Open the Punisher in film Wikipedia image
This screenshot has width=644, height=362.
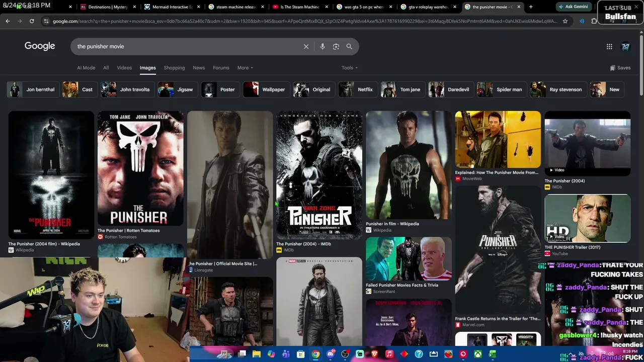pyautogui.click(x=409, y=165)
